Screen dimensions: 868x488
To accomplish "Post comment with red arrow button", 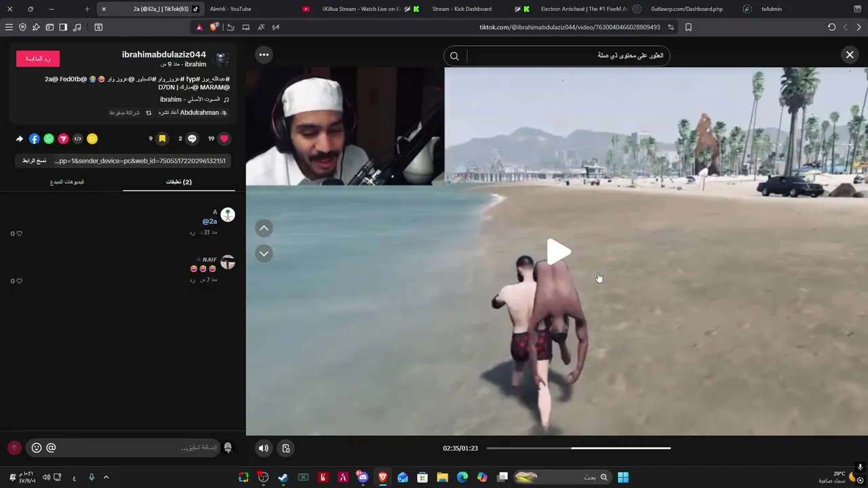I will (x=14, y=448).
